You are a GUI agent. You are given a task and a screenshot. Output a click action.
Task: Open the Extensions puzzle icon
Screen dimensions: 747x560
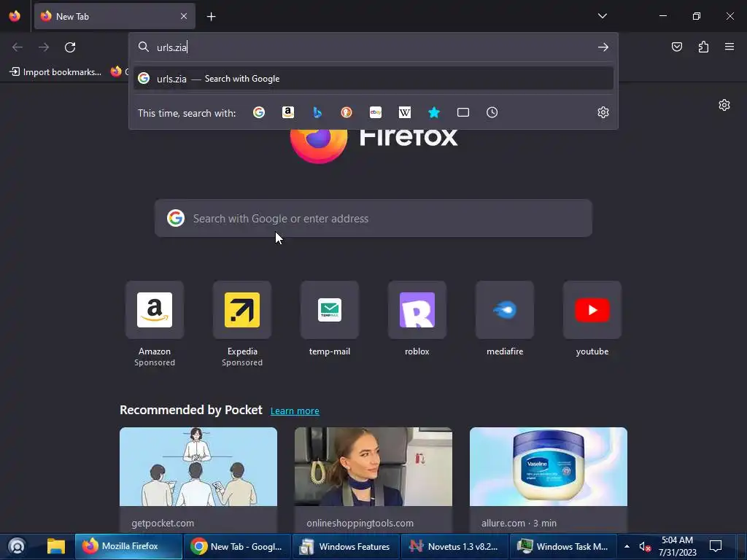coord(703,47)
